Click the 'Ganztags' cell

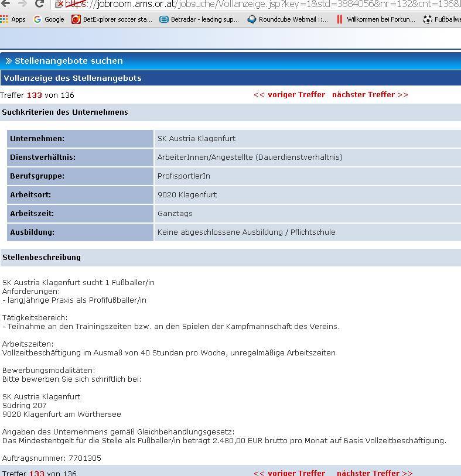308,214
